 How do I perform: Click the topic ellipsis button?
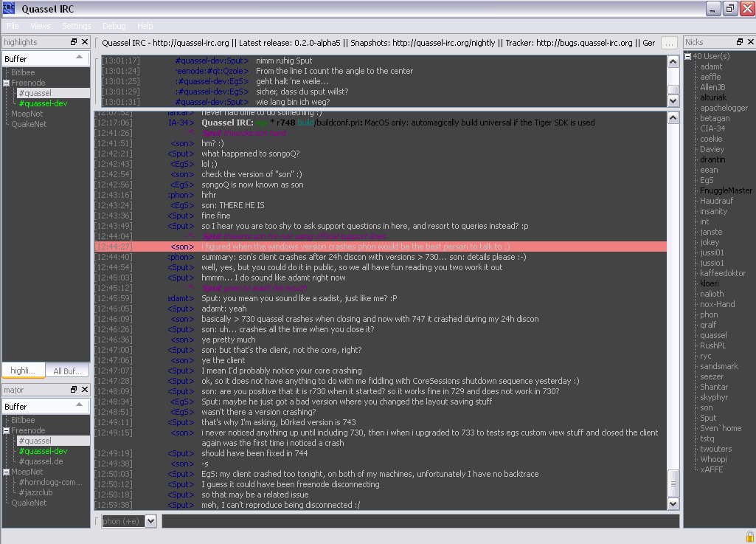point(668,43)
